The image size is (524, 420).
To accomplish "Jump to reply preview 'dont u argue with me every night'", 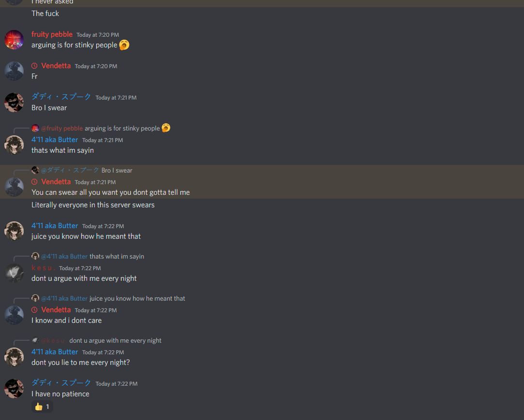I will coord(116,340).
